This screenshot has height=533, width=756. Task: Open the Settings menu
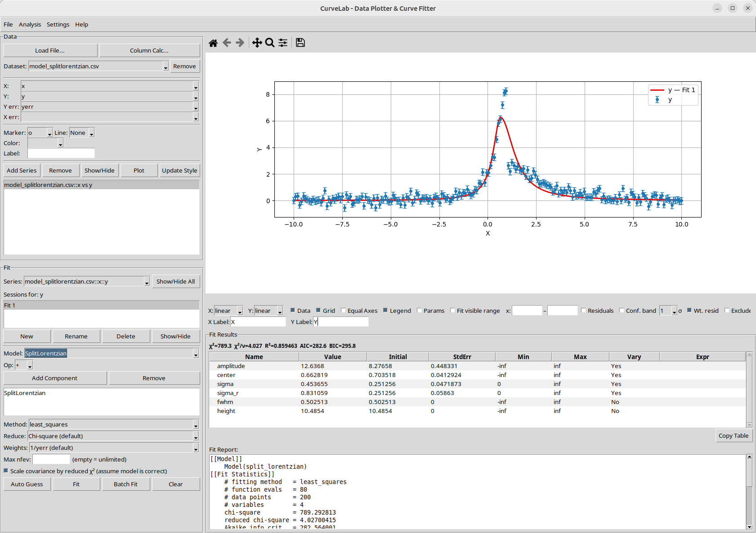pos(58,24)
